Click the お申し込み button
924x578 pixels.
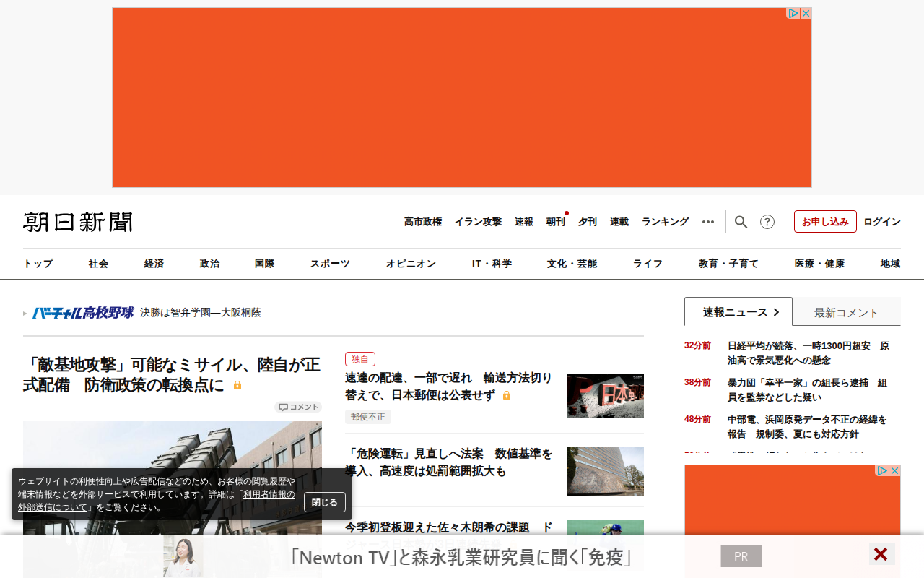tap(825, 221)
